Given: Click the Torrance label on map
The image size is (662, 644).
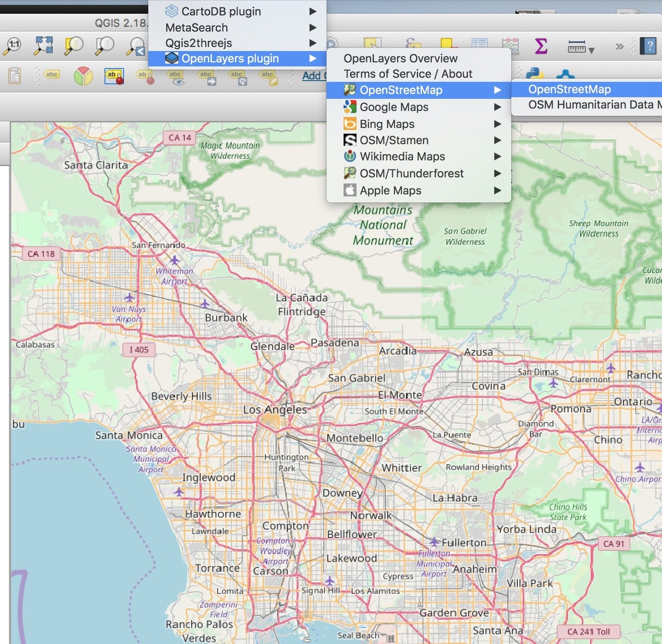Looking at the screenshot, I should coord(217,568).
